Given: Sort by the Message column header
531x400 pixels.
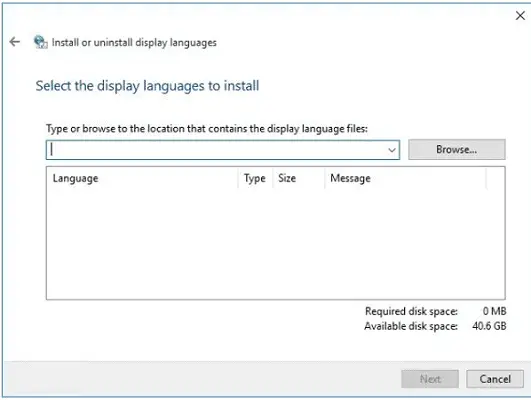Looking at the screenshot, I should pyautogui.click(x=405, y=178).
